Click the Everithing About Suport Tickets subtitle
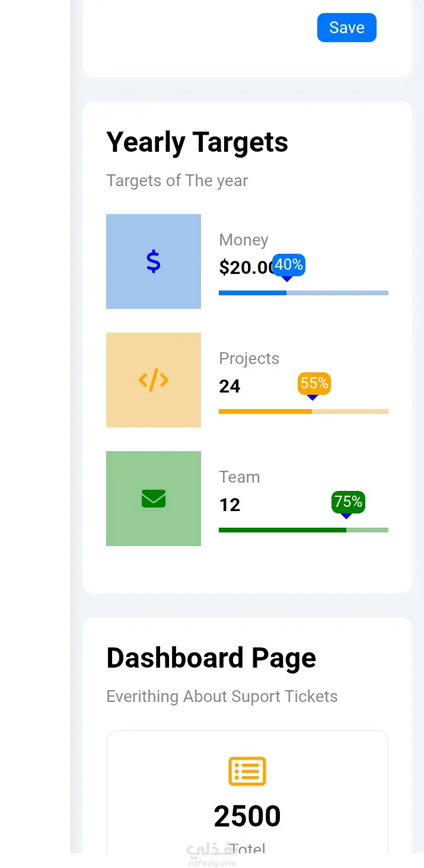424x868 pixels. pos(222,697)
